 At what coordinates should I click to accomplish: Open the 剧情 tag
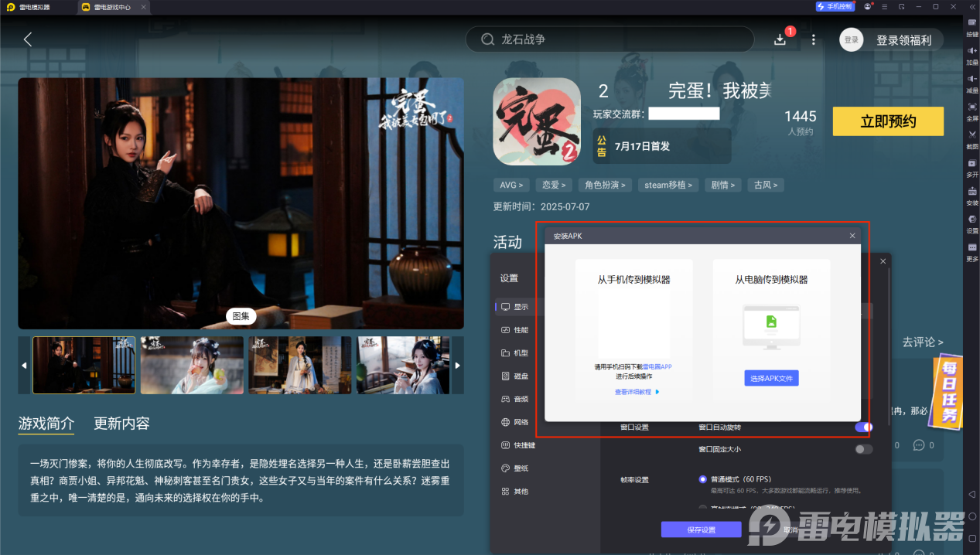click(x=723, y=185)
